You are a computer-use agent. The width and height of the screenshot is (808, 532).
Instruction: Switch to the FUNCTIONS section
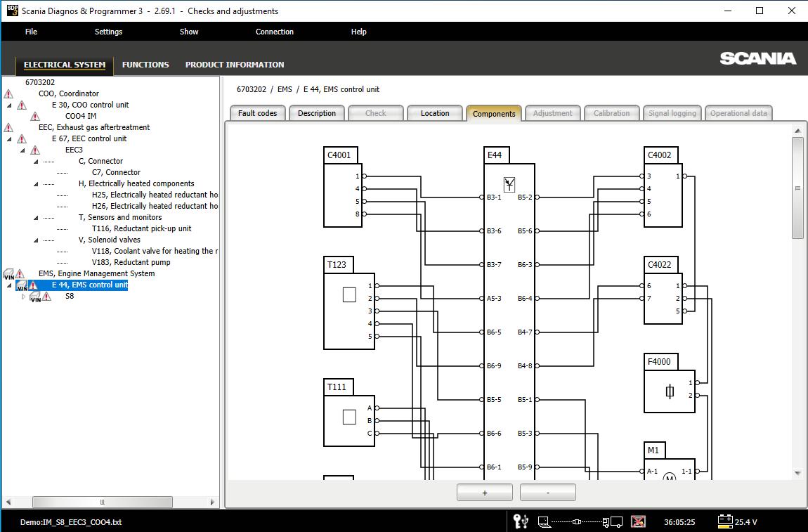pyautogui.click(x=145, y=65)
